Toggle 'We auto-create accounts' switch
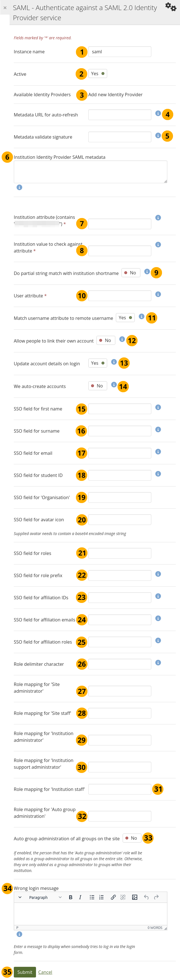180x980 pixels. (98, 385)
